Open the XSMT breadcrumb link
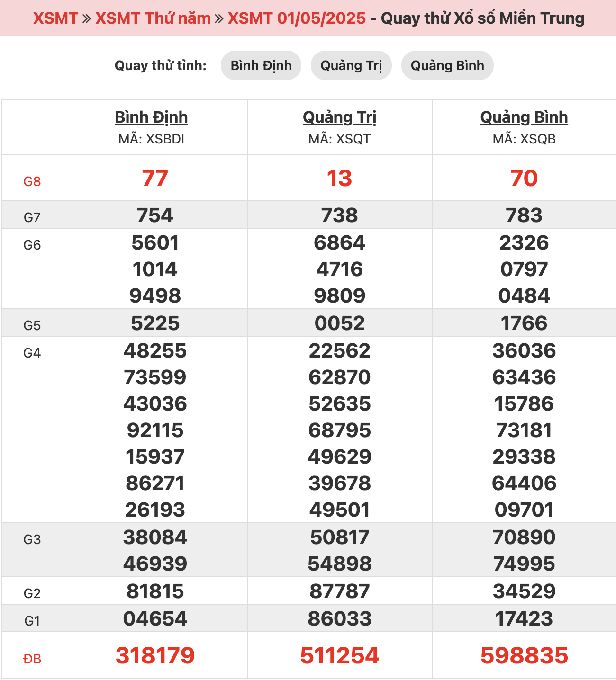616x680 pixels. click(55, 18)
